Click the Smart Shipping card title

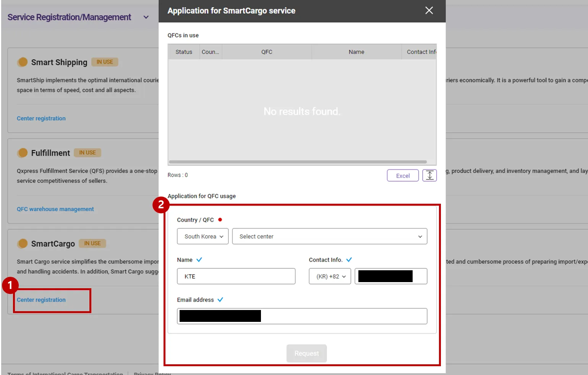pos(59,62)
